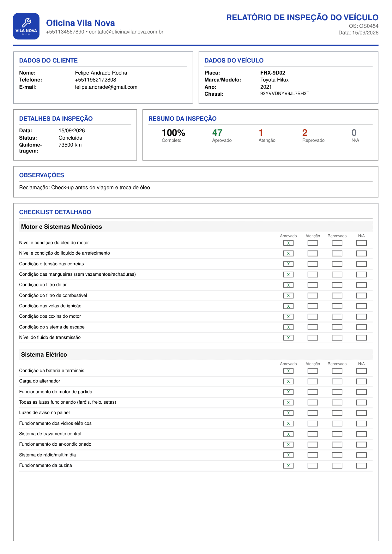Click the 47 Aprovado summary count
This screenshot has height=554, width=392.
(222, 135)
